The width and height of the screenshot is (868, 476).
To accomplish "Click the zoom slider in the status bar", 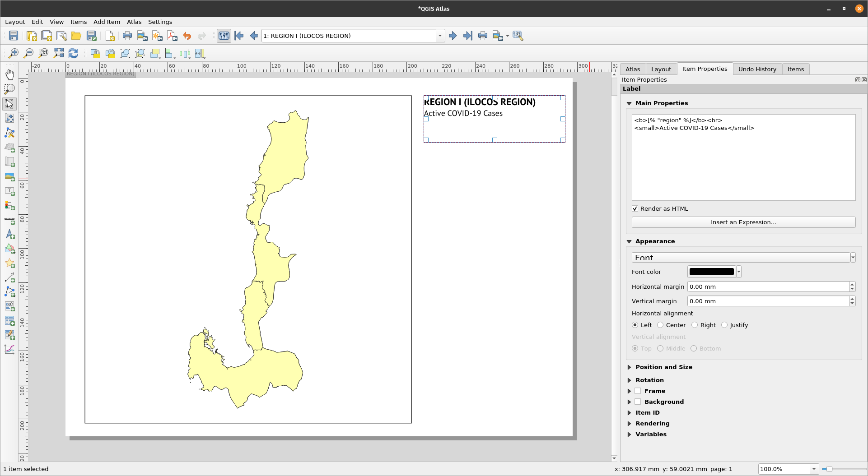I will coord(844,469).
